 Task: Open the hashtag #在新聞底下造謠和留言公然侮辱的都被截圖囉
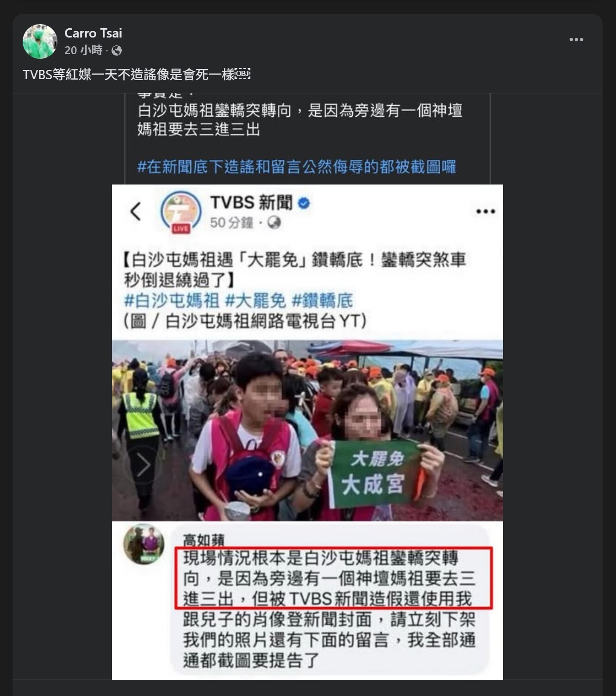tap(297, 167)
